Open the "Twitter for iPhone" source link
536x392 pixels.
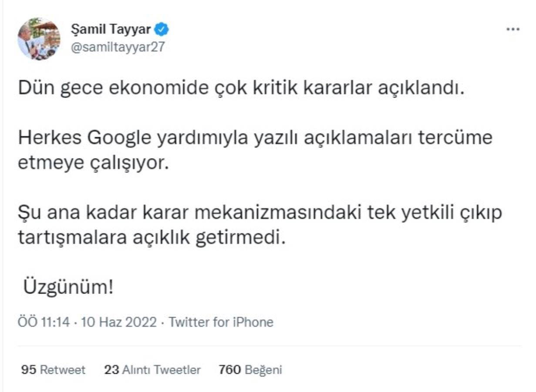click(x=221, y=322)
